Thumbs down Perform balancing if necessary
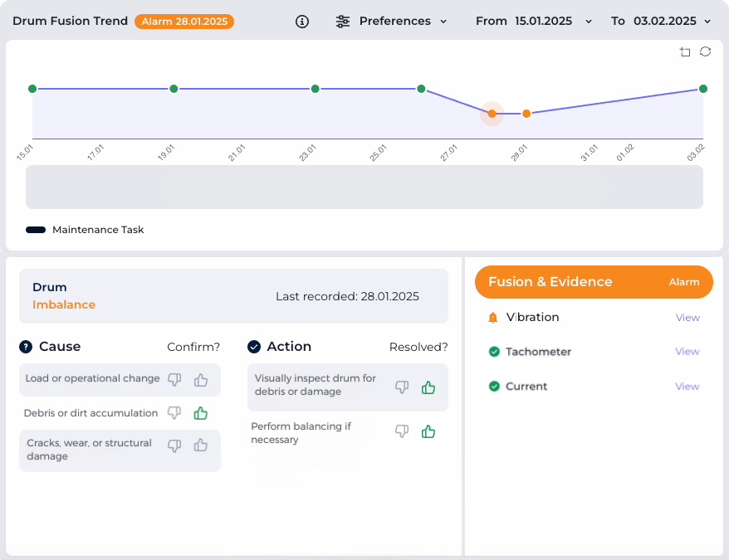 pyautogui.click(x=402, y=431)
